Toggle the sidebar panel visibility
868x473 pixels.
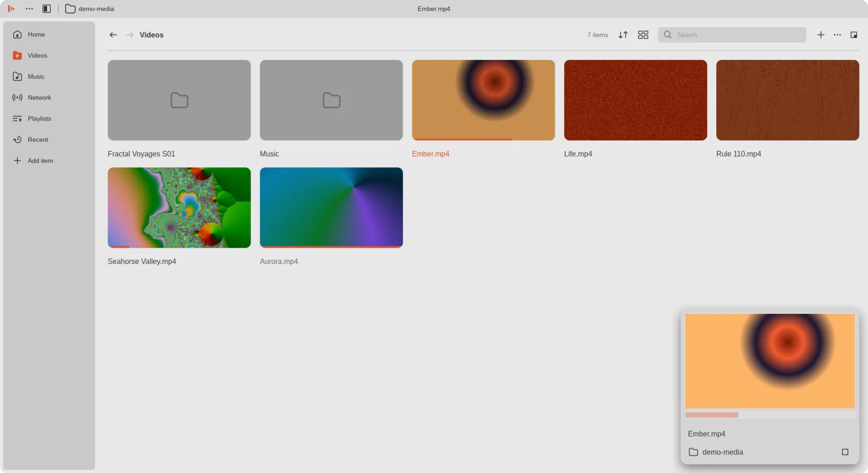[47, 9]
